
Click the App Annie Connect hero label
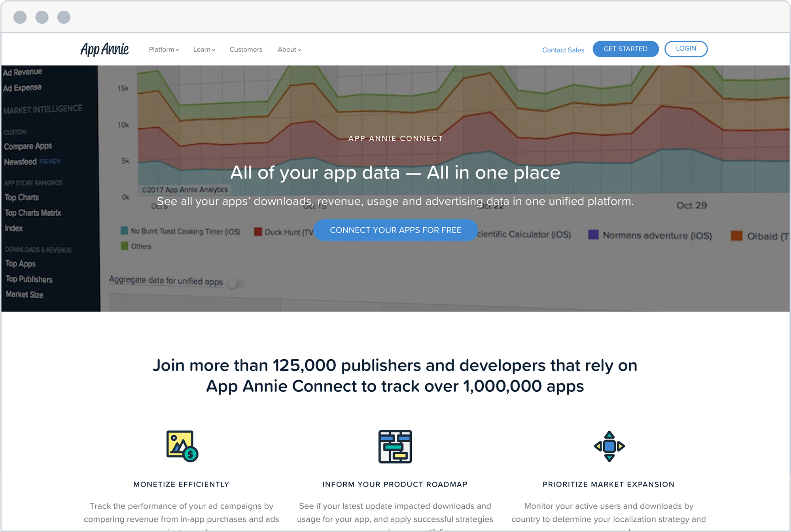395,138
